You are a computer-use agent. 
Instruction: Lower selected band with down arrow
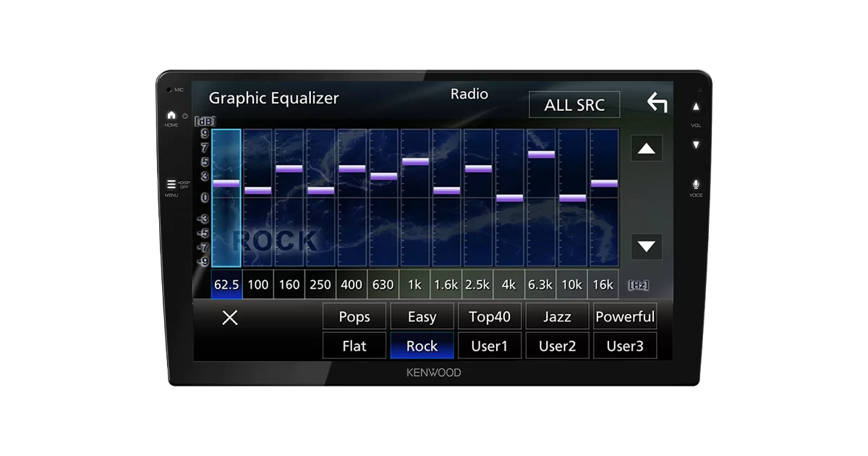[x=646, y=246]
